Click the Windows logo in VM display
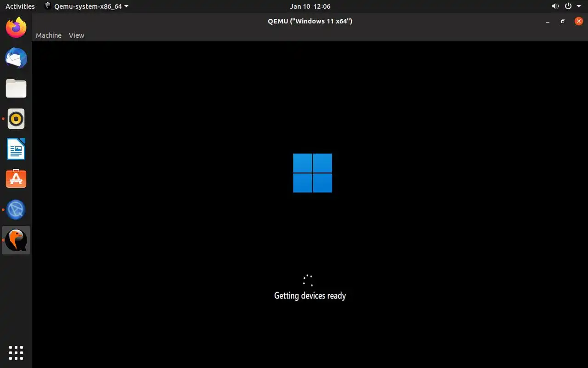 312,173
